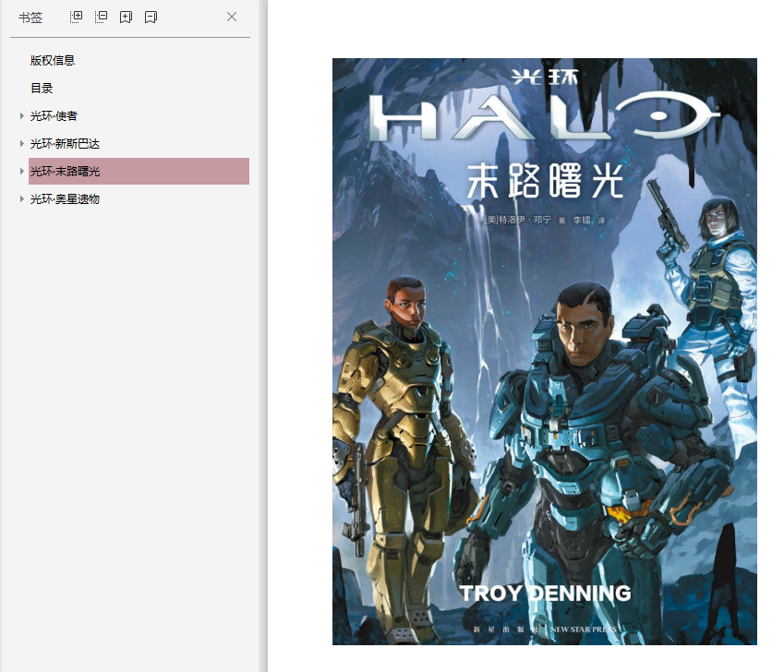Select the 光环·新斯巴达 bookmark
784x672 pixels.
pos(65,144)
